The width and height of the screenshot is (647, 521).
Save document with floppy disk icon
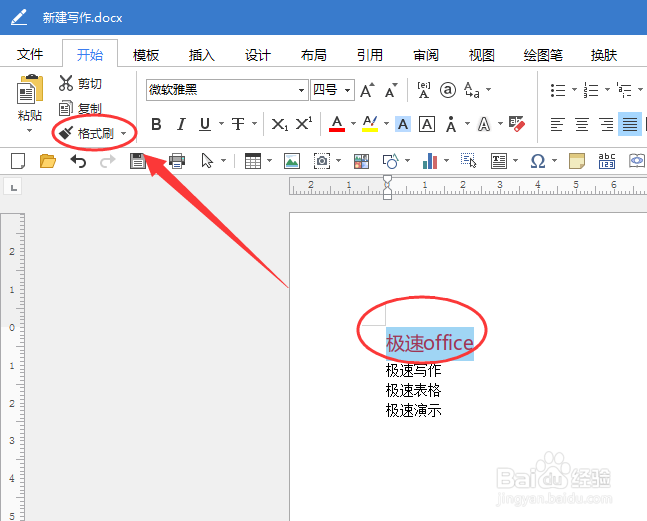(138, 161)
